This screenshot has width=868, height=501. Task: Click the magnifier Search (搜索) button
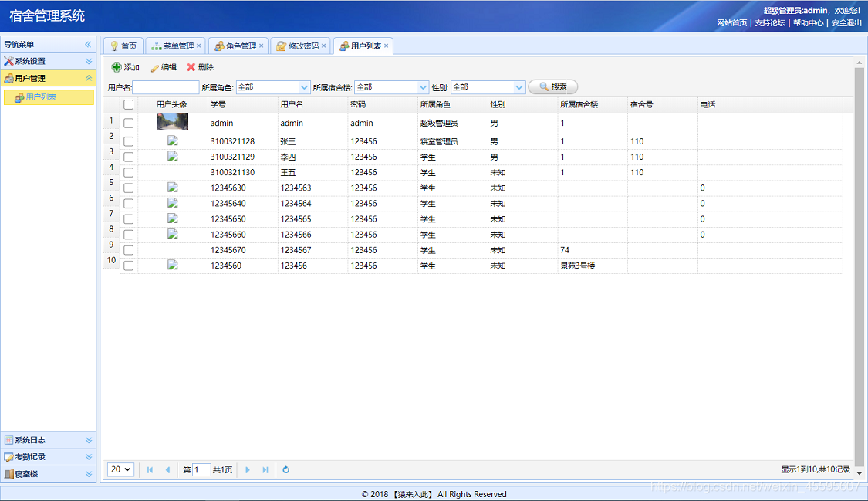[x=553, y=87]
